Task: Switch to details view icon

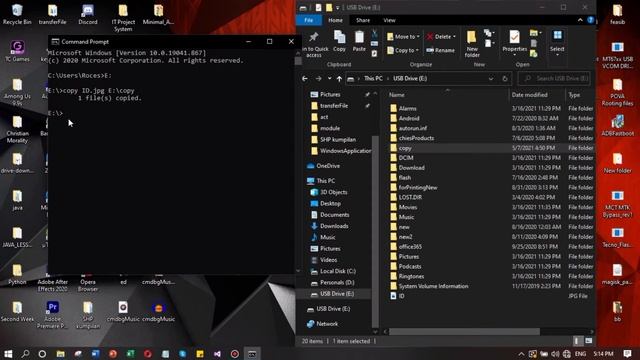Action: pos(577,341)
